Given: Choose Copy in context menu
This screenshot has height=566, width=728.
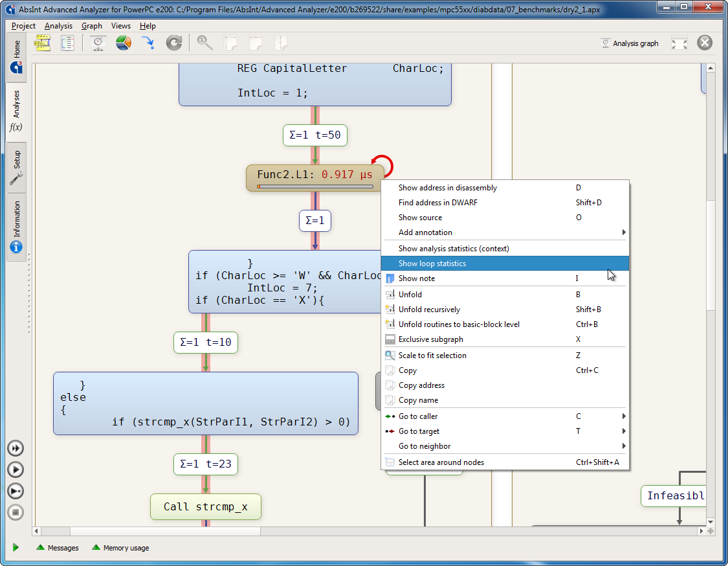Looking at the screenshot, I should click(x=505, y=370).
